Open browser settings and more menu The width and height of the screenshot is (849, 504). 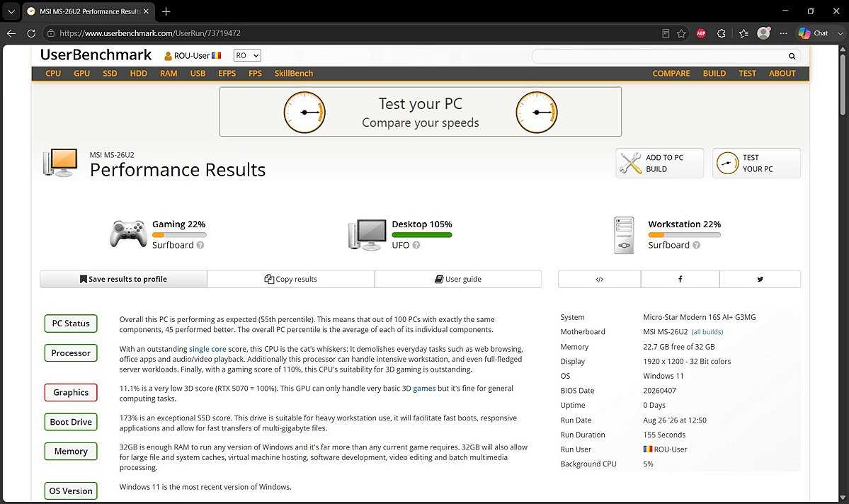tap(783, 33)
